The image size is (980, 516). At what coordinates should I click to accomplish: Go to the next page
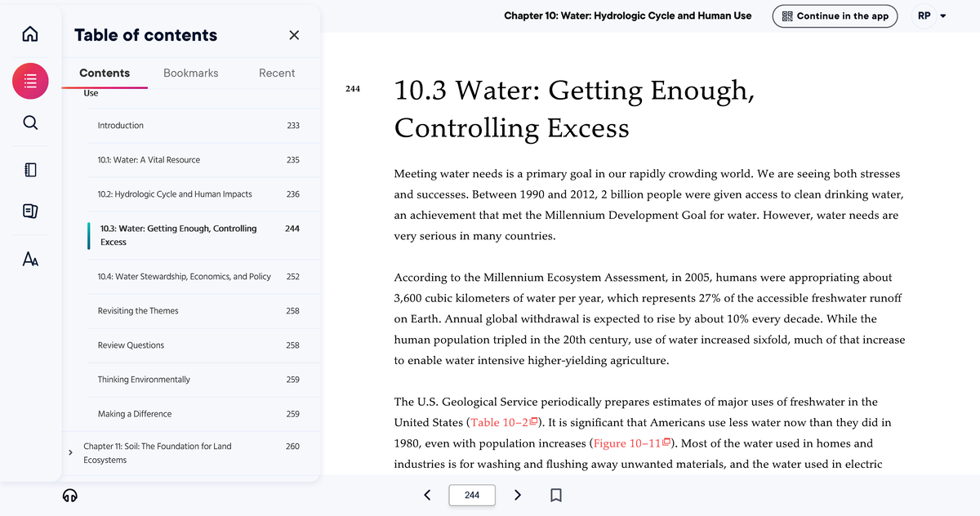coord(518,495)
